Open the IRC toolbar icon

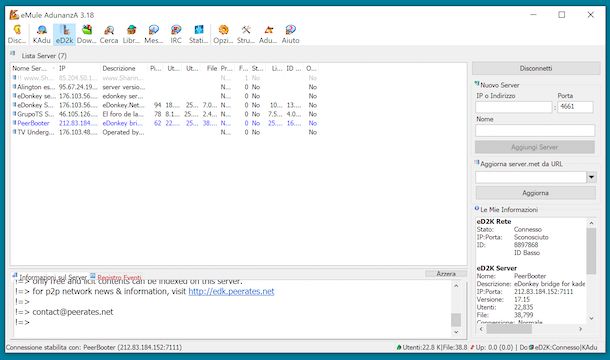tap(176, 34)
